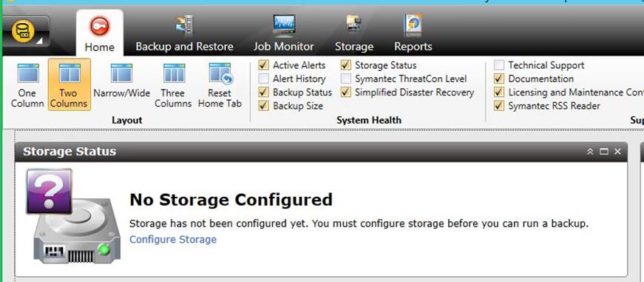Enable Symantec ThreatCon Level checkbox
Screen dimensions: 644x282
click(x=346, y=78)
